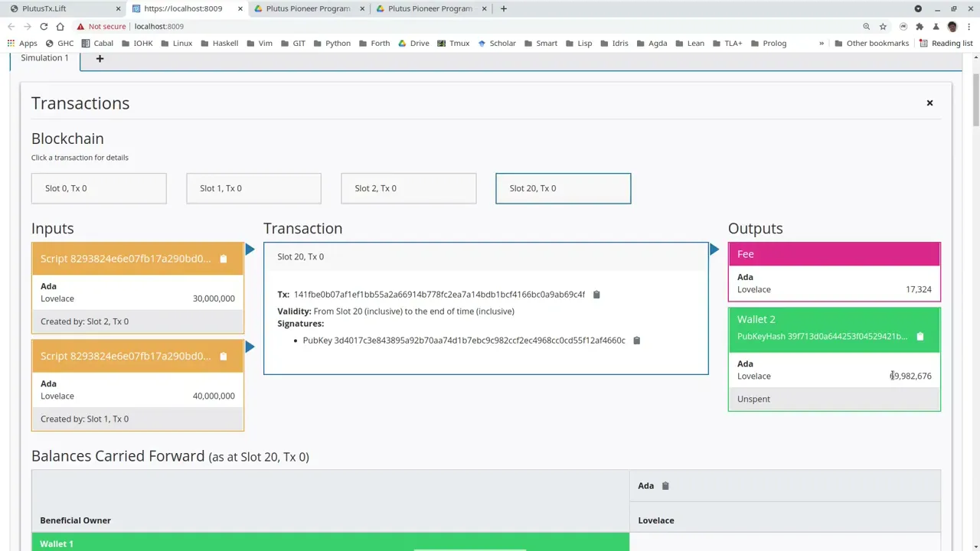Image resolution: width=980 pixels, height=551 pixels.
Task: Expand the hidden bookmarks overflow chevron
Action: click(x=822, y=44)
